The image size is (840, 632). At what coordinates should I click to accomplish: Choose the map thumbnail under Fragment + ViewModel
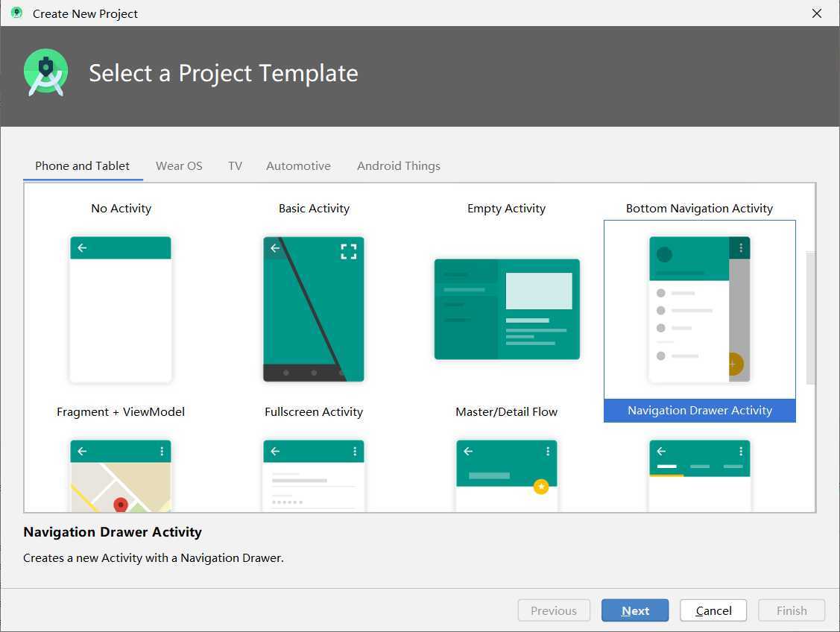tap(121, 475)
